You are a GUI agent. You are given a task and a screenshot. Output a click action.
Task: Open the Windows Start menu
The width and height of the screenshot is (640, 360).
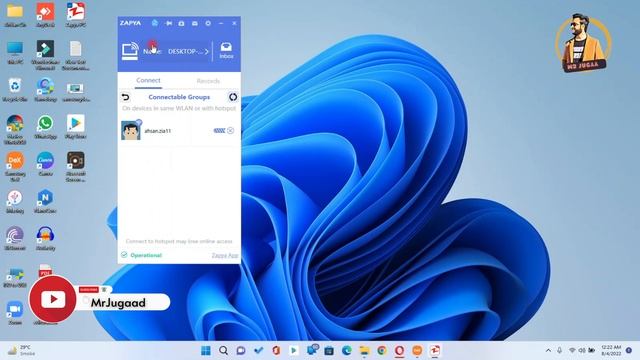206,351
